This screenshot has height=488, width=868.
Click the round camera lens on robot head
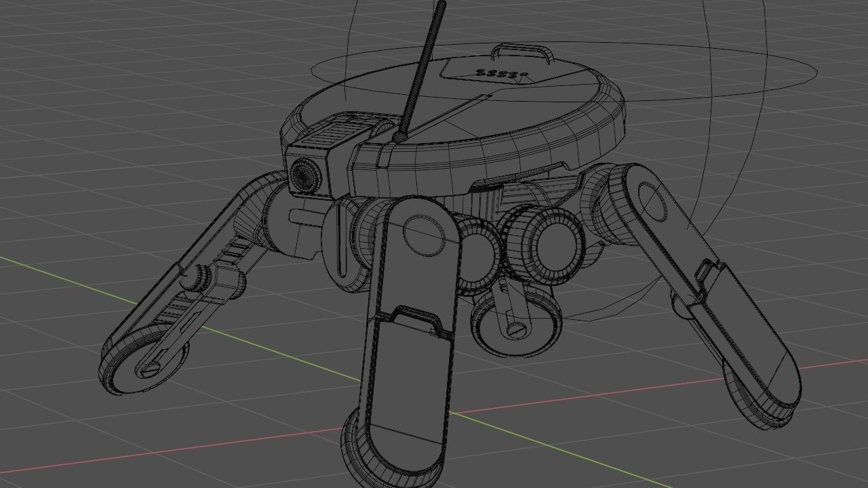coord(305,176)
